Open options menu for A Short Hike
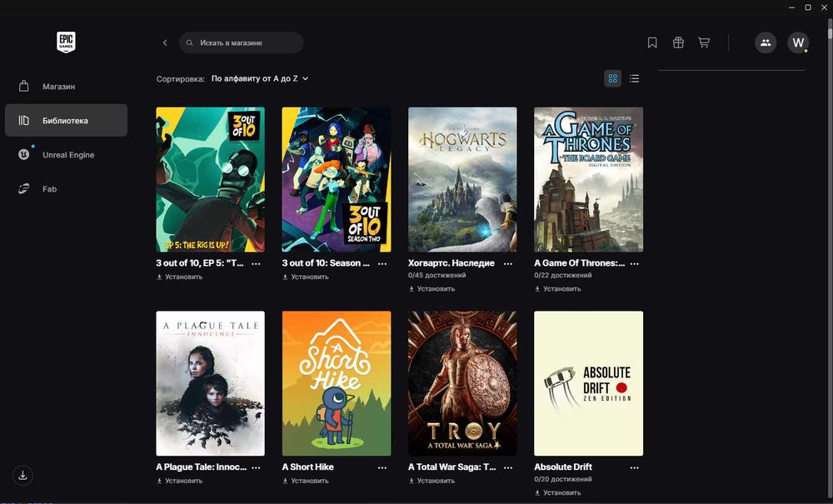The height and width of the screenshot is (504, 833). tap(382, 467)
